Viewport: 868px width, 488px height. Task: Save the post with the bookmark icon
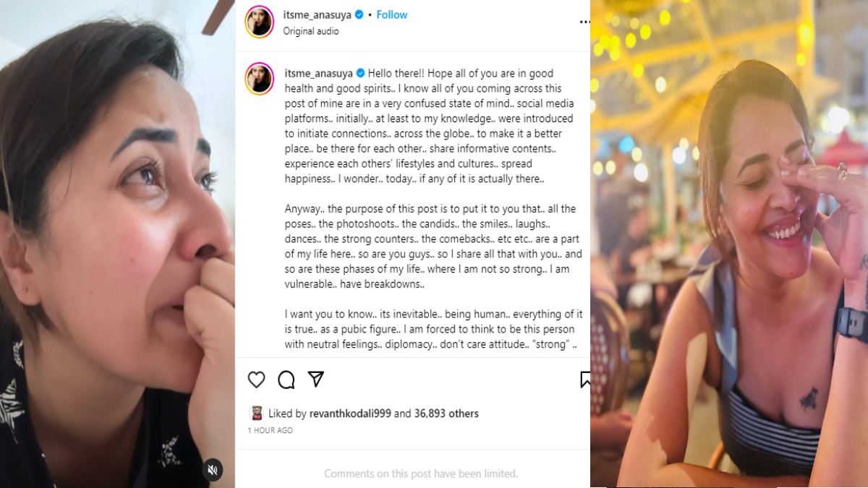coord(585,380)
